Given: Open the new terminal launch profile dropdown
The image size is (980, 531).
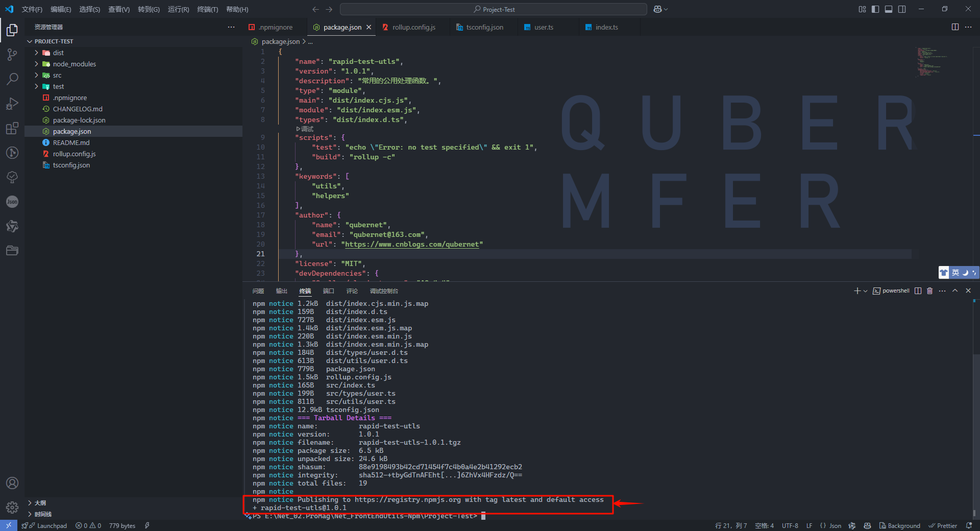Looking at the screenshot, I should [865, 291].
